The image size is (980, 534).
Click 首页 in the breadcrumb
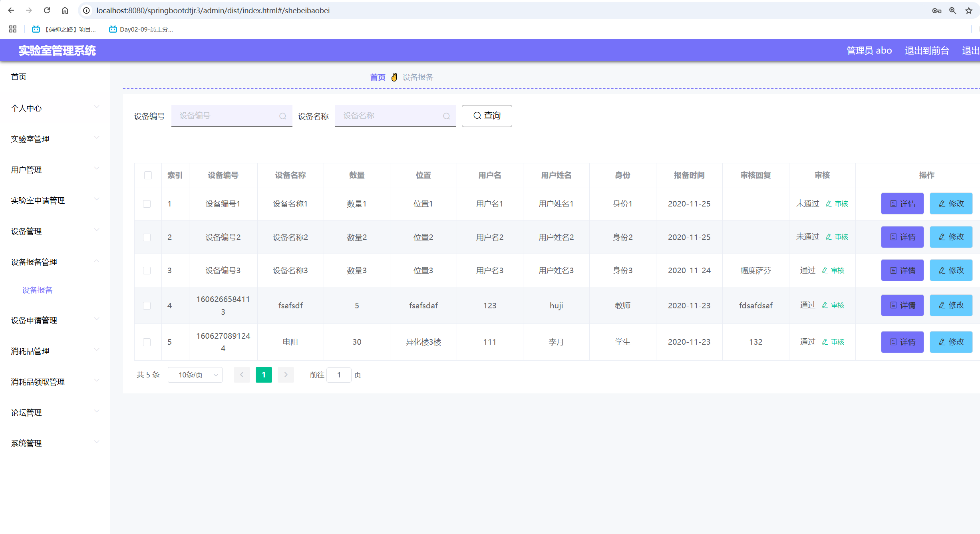(378, 77)
